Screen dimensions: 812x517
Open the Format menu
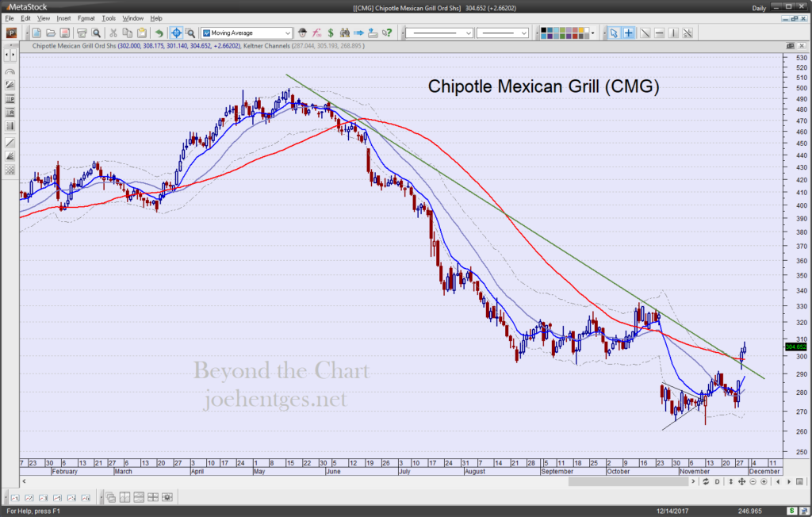coord(86,18)
